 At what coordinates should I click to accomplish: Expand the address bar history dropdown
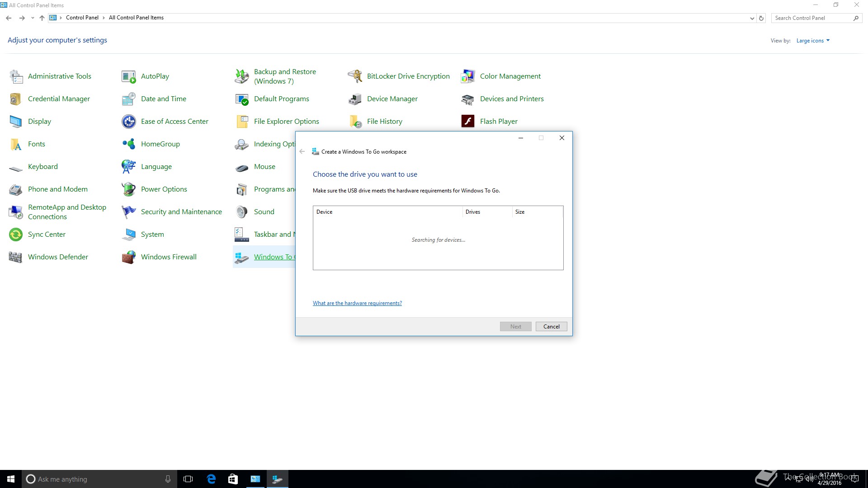(752, 18)
